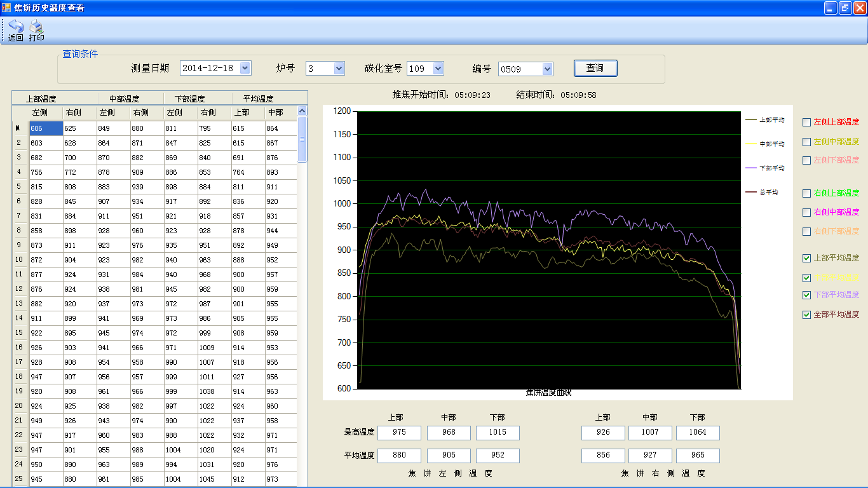Click left-side 下部 最高温度 field 1015

pyautogui.click(x=498, y=433)
